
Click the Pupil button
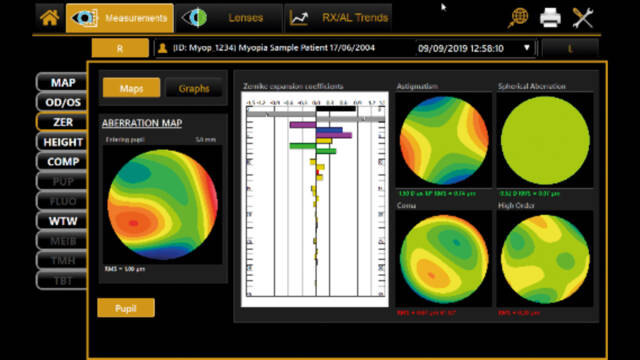click(126, 308)
